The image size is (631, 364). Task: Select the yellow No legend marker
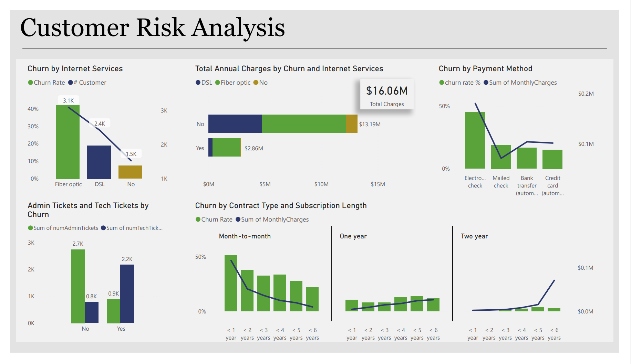click(x=255, y=83)
